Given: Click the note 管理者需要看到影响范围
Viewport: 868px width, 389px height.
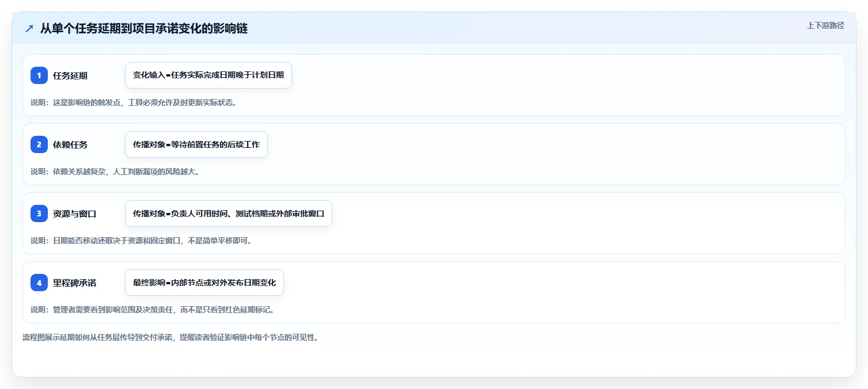Looking at the screenshot, I should [153, 310].
